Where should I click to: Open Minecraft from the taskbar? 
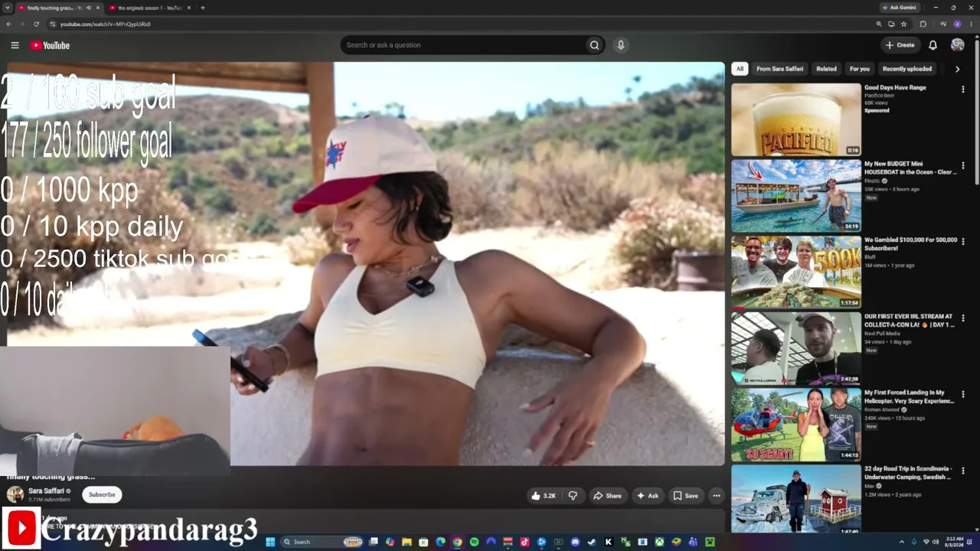tap(710, 542)
